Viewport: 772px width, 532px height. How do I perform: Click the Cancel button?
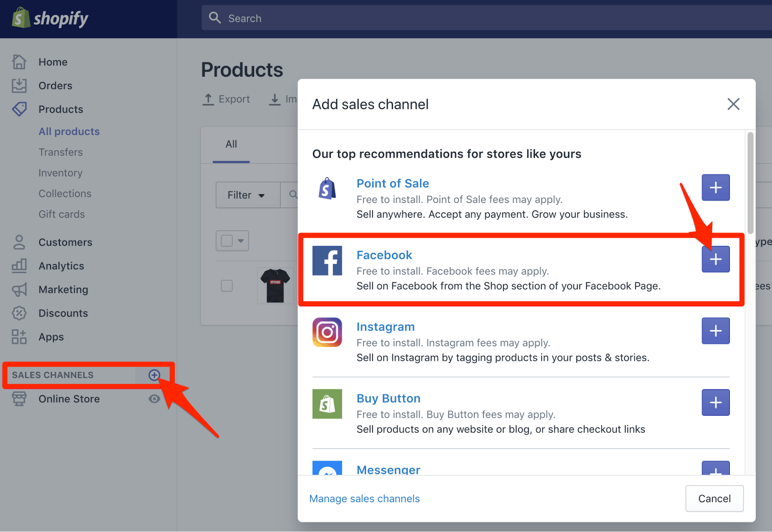point(714,498)
